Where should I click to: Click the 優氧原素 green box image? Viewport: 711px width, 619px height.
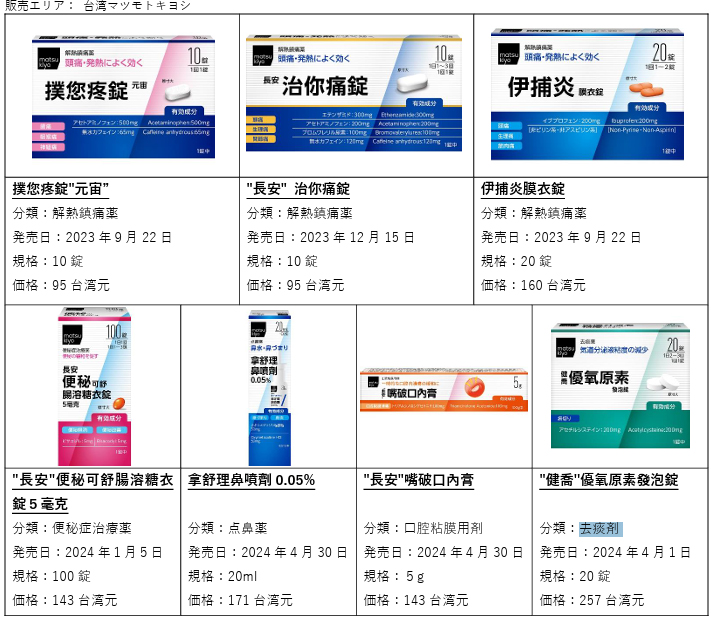pos(620,385)
